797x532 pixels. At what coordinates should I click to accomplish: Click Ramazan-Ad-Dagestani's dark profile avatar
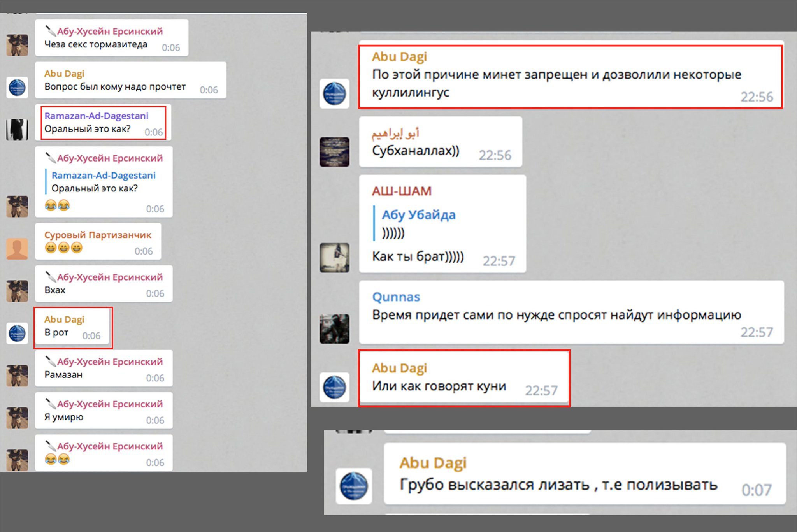point(17,129)
